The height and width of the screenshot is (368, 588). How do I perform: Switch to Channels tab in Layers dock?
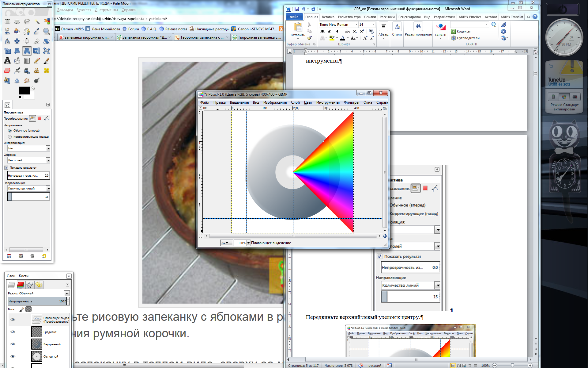(x=21, y=285)
